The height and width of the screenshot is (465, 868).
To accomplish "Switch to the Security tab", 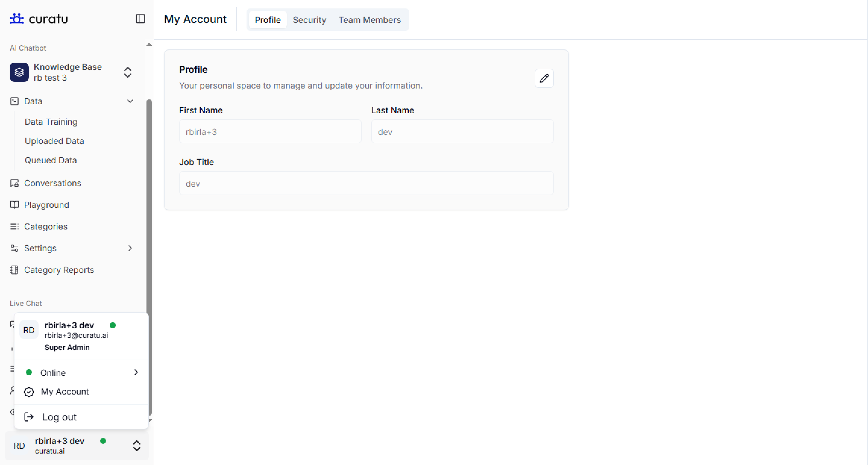I will point(309,20).
